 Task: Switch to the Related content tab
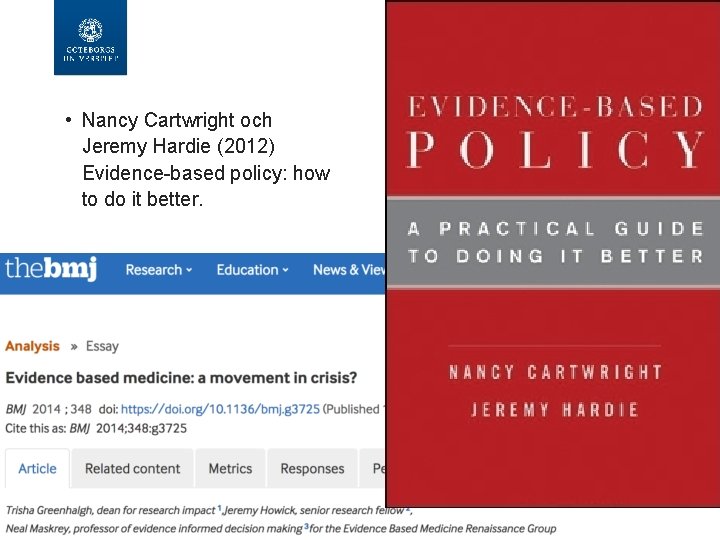tap(133, 468)
